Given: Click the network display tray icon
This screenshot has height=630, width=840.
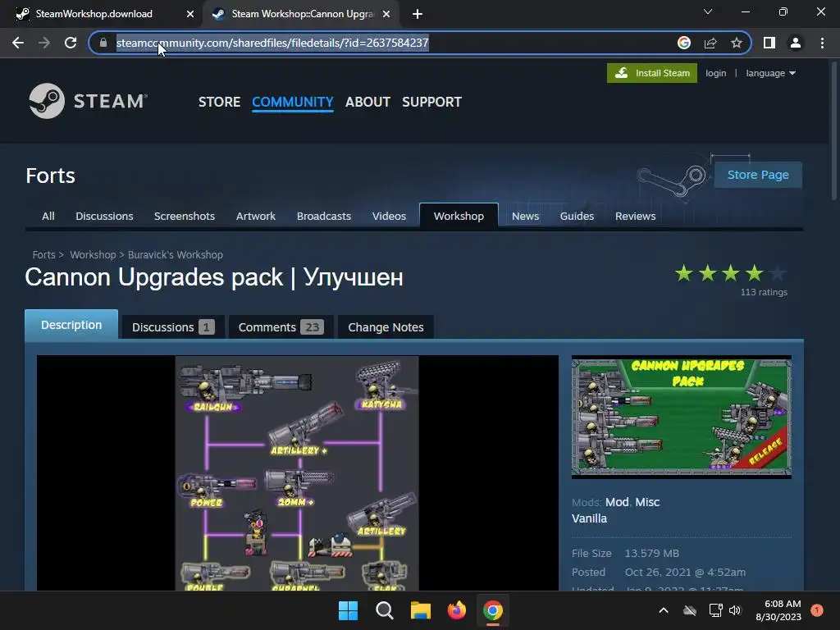Looking at the screenshot, I should pyautogui.click(x=715, y=610).
